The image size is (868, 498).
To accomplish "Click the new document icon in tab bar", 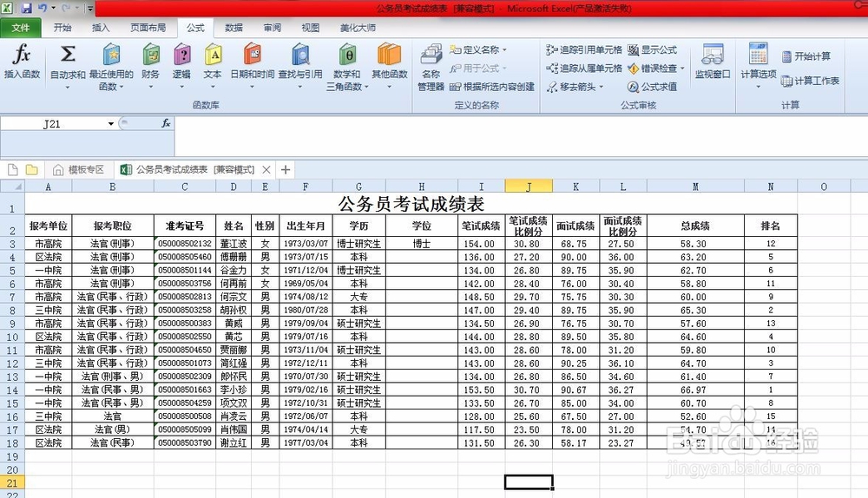I will [x=13, y=170].
